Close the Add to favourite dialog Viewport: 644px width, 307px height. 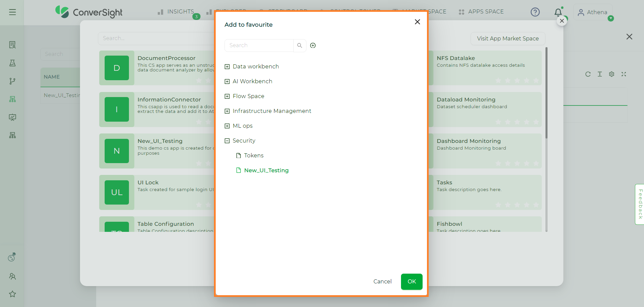pos(418,22)
